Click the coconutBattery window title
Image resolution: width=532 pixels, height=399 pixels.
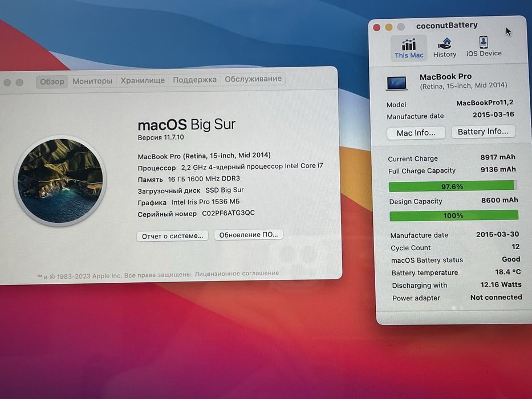[447, 26]
